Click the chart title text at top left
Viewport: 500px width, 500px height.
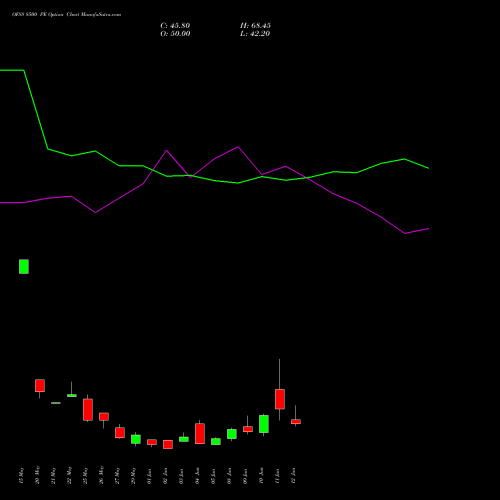pyautogui.click(x=67, y=15)
